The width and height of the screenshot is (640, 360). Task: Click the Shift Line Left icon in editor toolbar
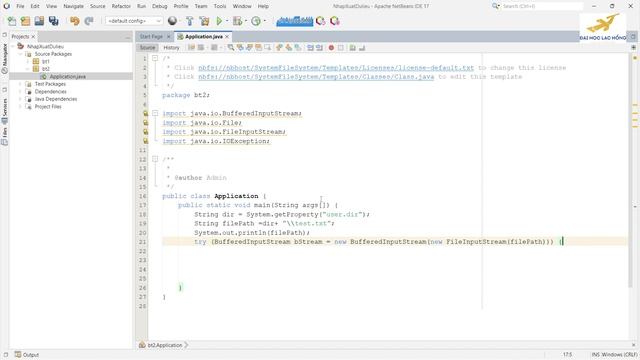click(x=310, y=48)
